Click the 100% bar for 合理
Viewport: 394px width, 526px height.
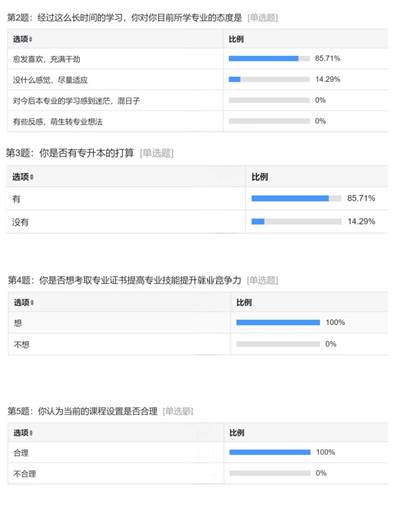(270, 453)
